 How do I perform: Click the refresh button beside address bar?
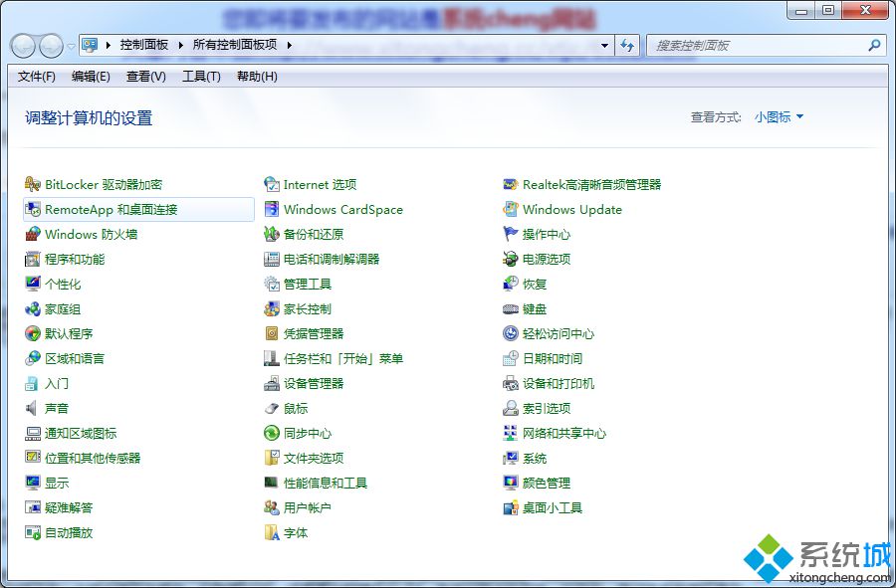pos(627,45)
